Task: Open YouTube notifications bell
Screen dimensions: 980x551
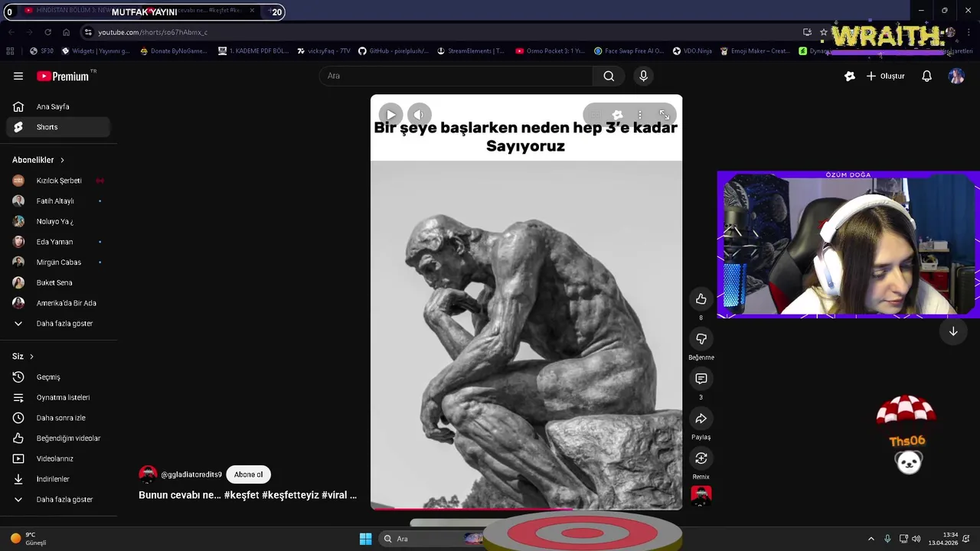Action: (x=926, y=76)
